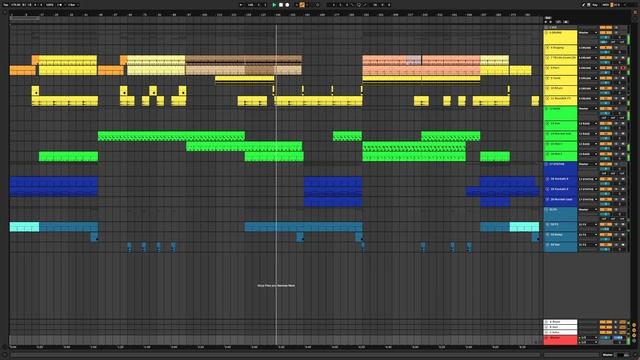This screenshot has height=360, width=640.
Task: Solo track 13 with S button
Action: [x=616, y=123]
